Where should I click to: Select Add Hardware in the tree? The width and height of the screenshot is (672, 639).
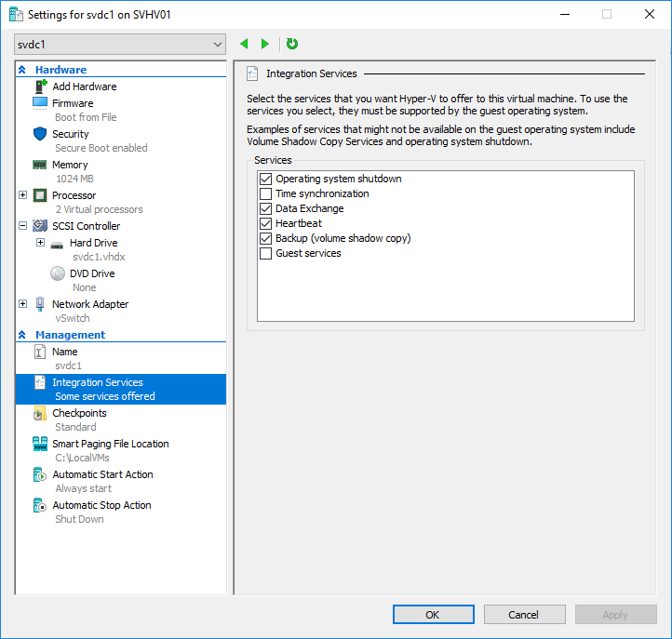(85, 87)
